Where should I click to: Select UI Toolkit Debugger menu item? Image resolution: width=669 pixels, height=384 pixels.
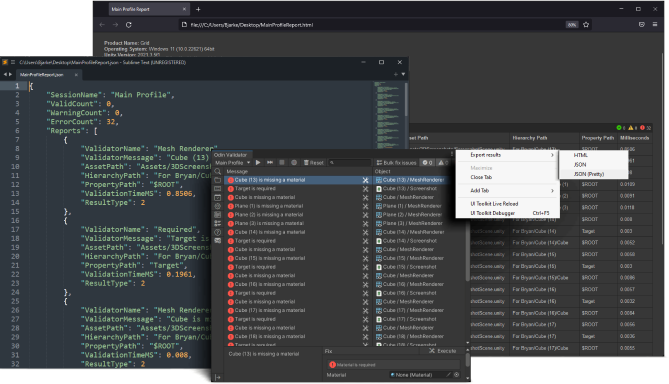507,213
